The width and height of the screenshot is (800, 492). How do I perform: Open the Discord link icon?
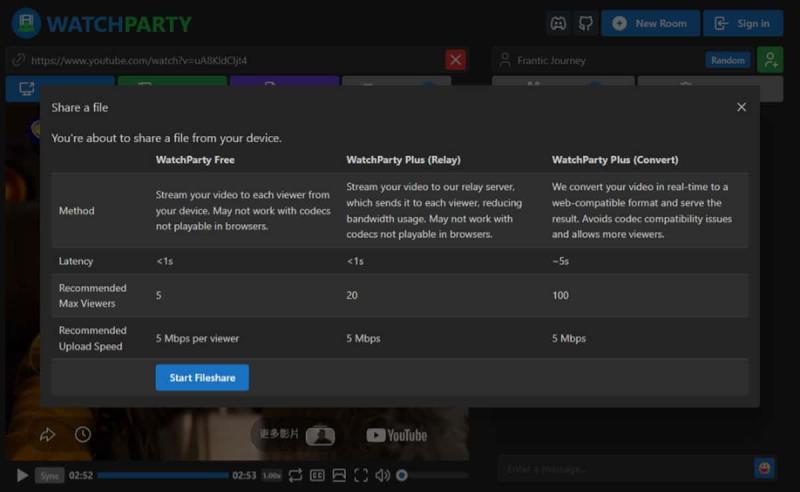[x=560, y=23]
